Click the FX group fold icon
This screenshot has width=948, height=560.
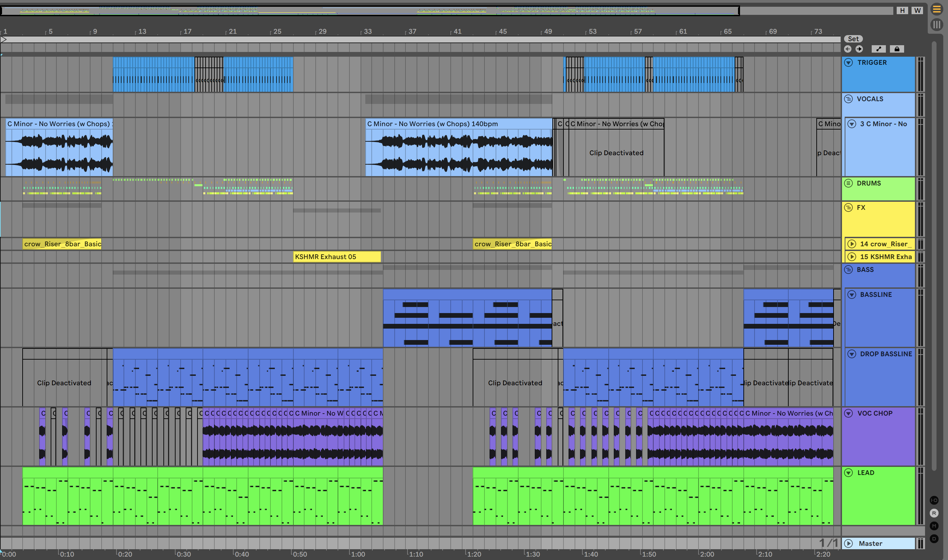click(848, 207)
